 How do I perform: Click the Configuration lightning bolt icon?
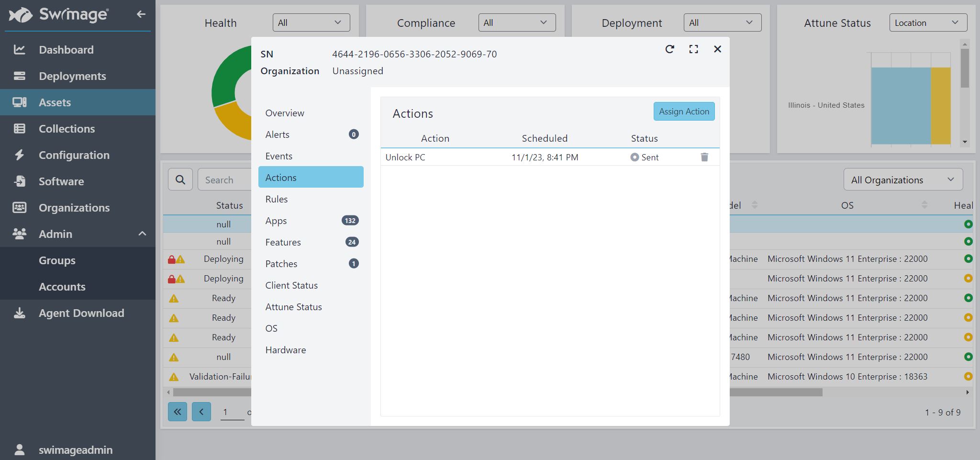(x=19, y=155)
